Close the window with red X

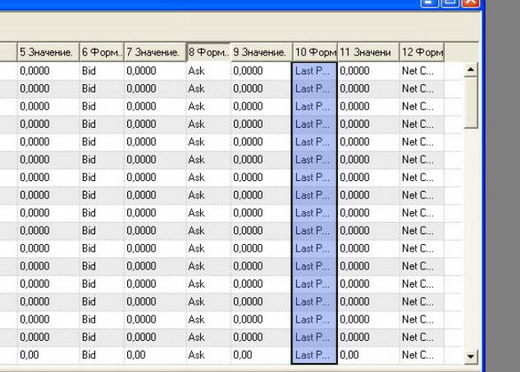pos(471,3)
